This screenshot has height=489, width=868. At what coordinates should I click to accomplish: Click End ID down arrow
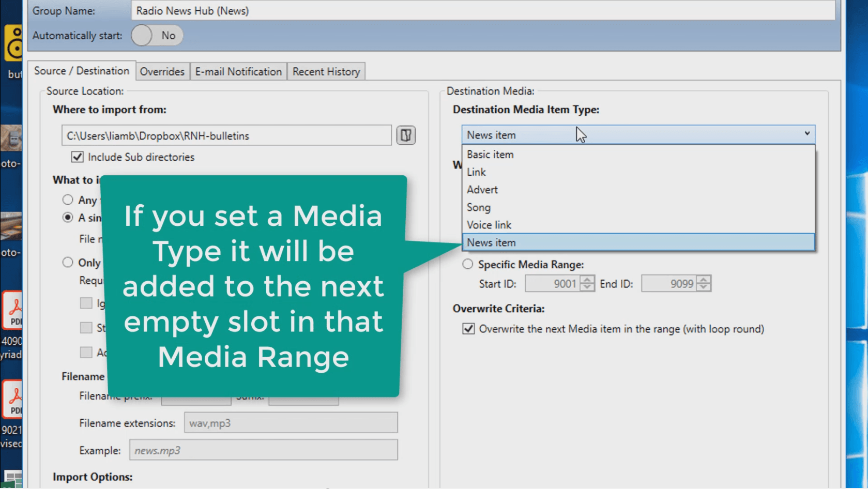(x=704, y=287)
